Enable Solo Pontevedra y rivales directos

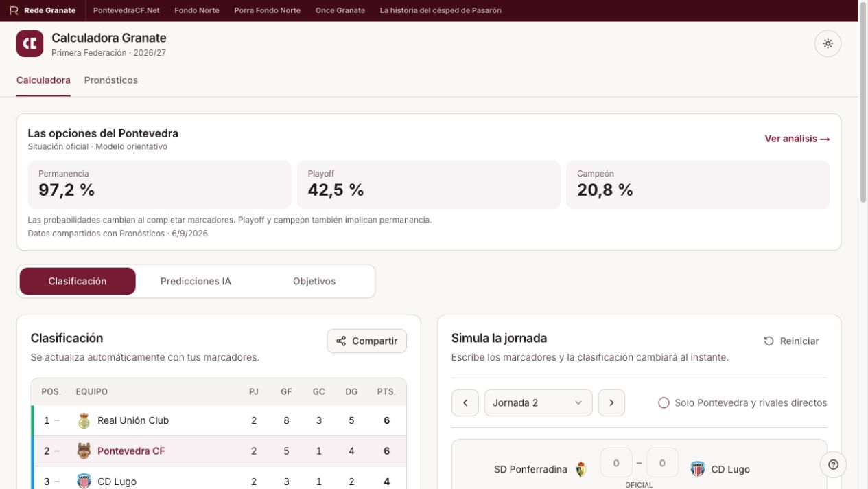664,403
